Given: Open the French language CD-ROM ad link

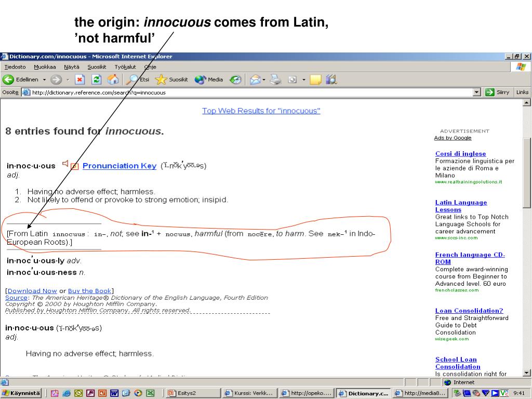Looking at the screenshot, I should click(x=470, y=258).
